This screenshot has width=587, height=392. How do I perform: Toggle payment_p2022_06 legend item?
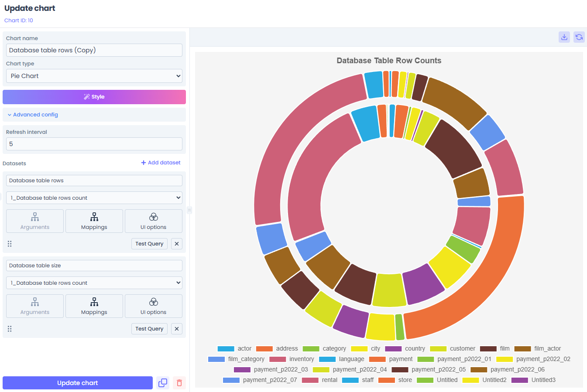pyautogui.click(x=507, y=369)
